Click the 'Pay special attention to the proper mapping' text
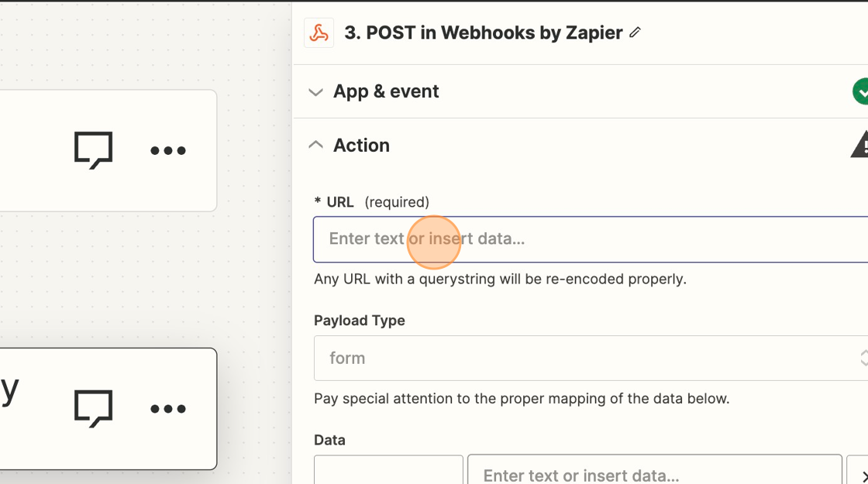 click(x=522, y=398)
